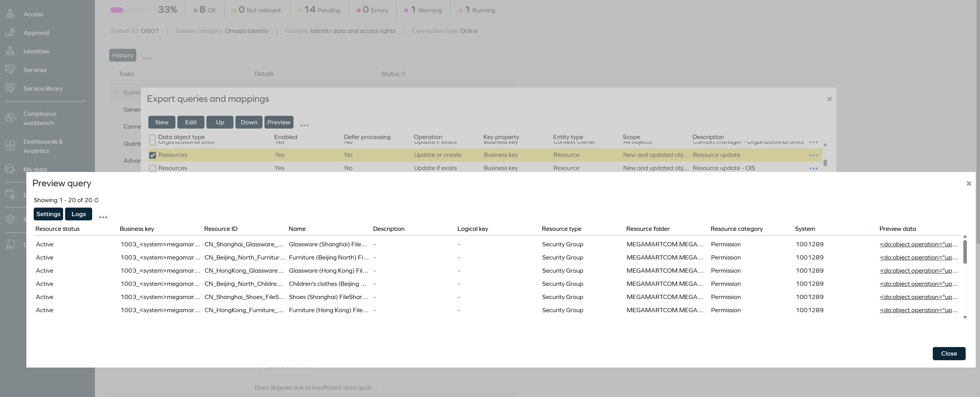The image size is (980, 397).
Task: Click the Settings button in Preview query
Action: click(x=48, y=214)
